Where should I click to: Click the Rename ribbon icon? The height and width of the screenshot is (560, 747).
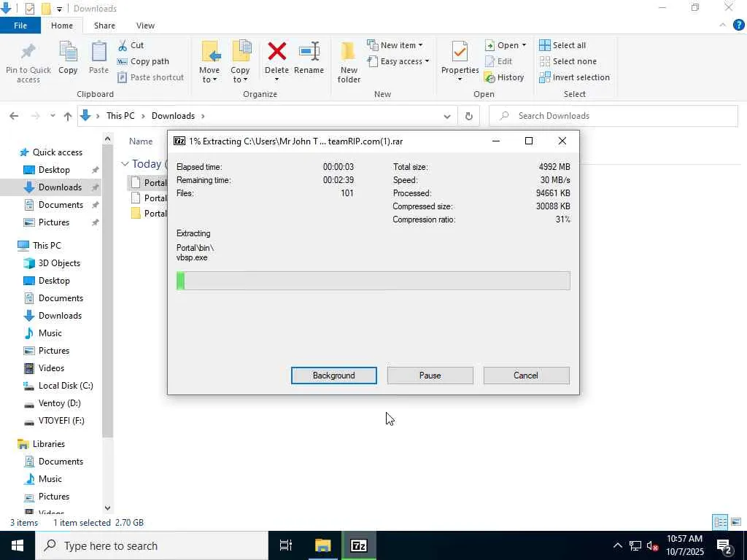tap(309, 52)
